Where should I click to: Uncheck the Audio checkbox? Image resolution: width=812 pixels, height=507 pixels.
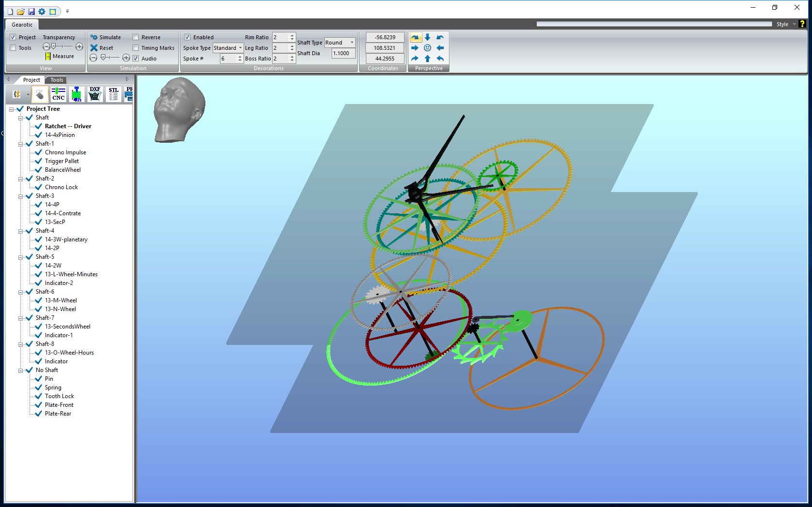coord(136,59)
